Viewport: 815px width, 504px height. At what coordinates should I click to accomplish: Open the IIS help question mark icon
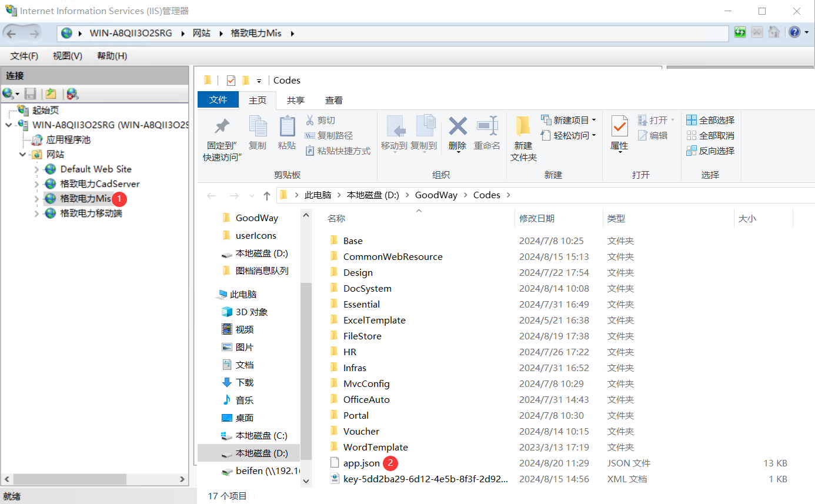pyautogui.click(x=794, y=33)
